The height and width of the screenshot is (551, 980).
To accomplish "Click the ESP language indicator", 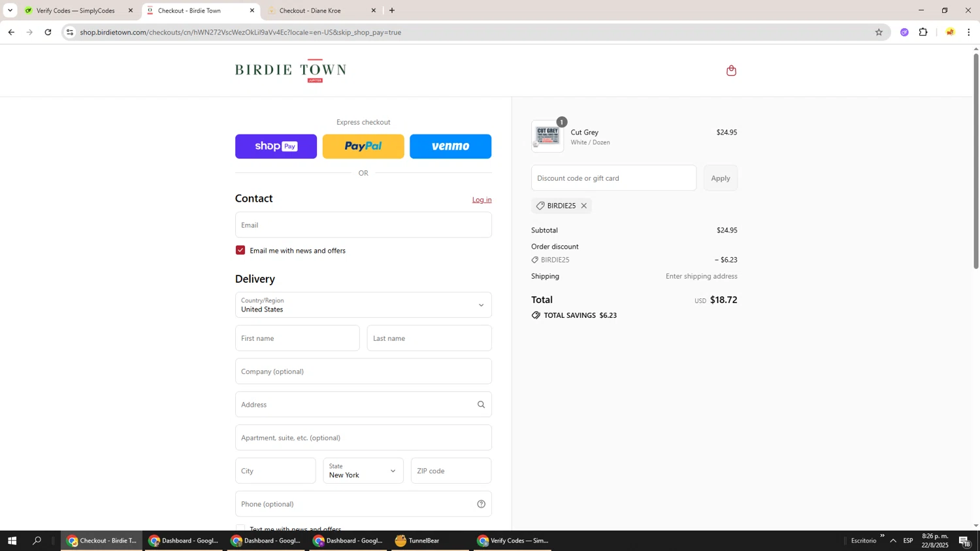I will [x=908, y=541].
